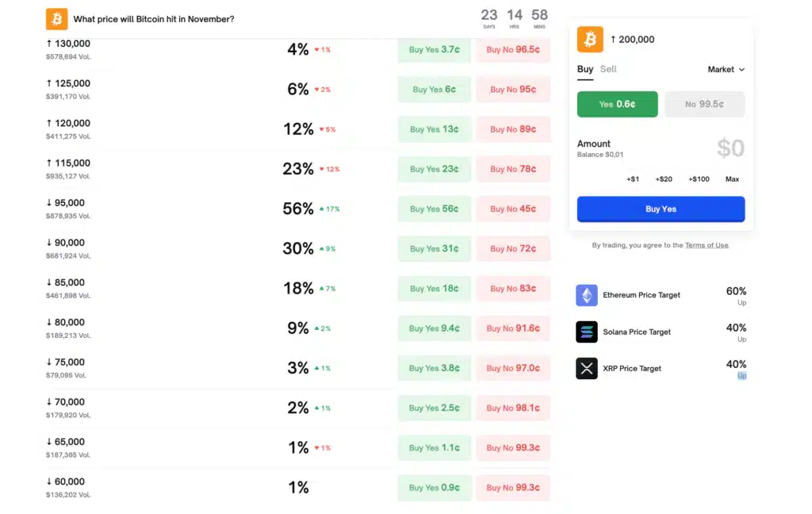Select the green Yes 0.6¢ option

click(x=617, y=104)
